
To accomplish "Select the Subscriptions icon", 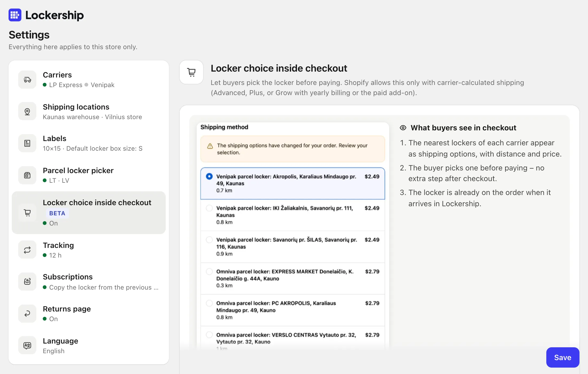I will point(27,282).
